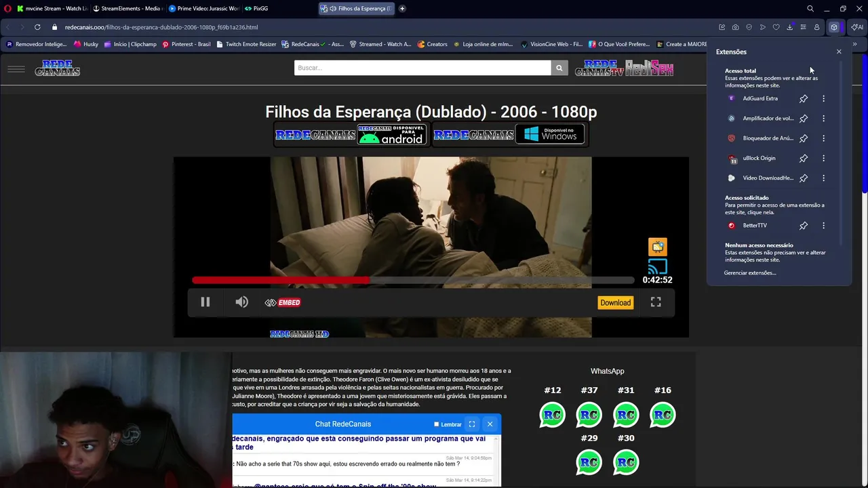
Task: Click the yellow Download button
Action: 616,303
